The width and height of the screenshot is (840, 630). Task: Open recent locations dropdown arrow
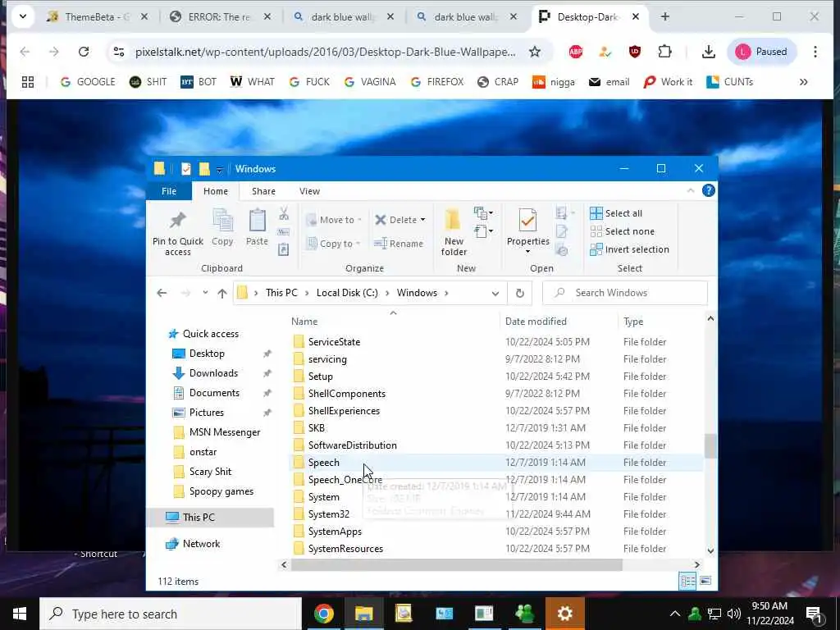[x=205, y=293]
